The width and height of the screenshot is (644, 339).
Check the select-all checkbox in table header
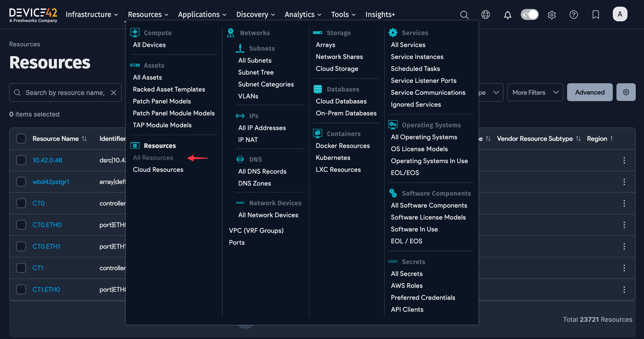point(21,138)
